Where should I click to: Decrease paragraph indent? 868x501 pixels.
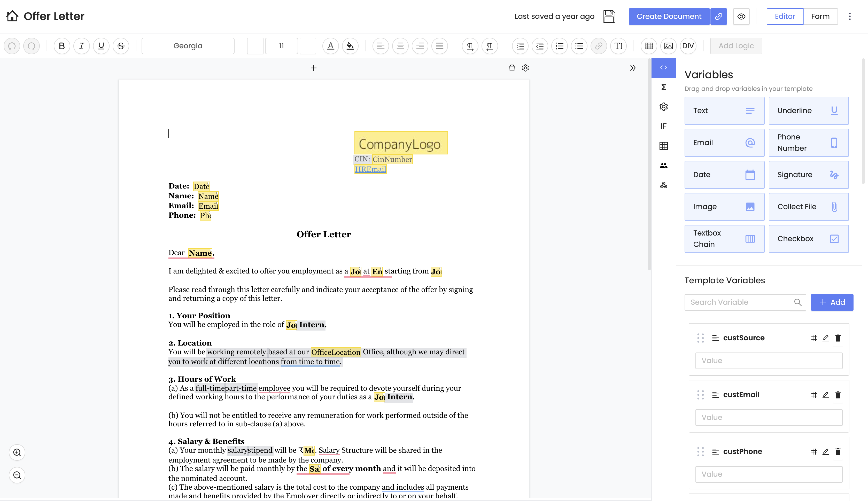[540, 46]
